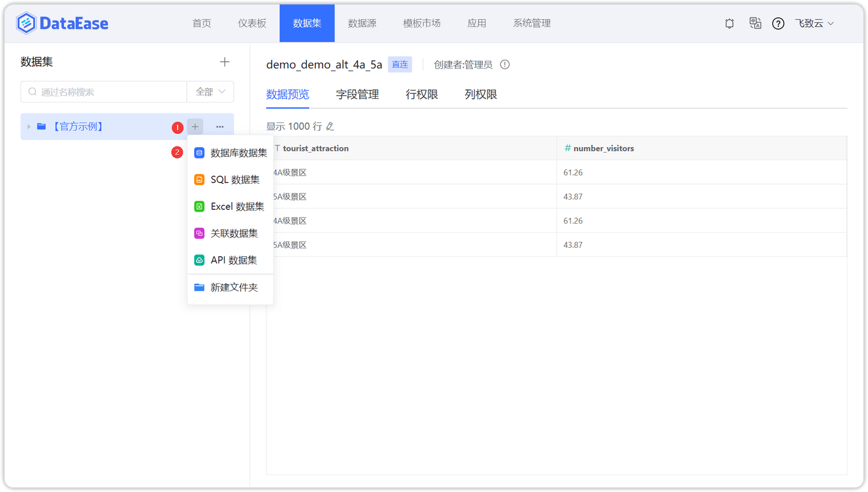Open the 全部 filter dropdown
The height and width of the screenshot is (492, 868).
[x=210, y=92]
